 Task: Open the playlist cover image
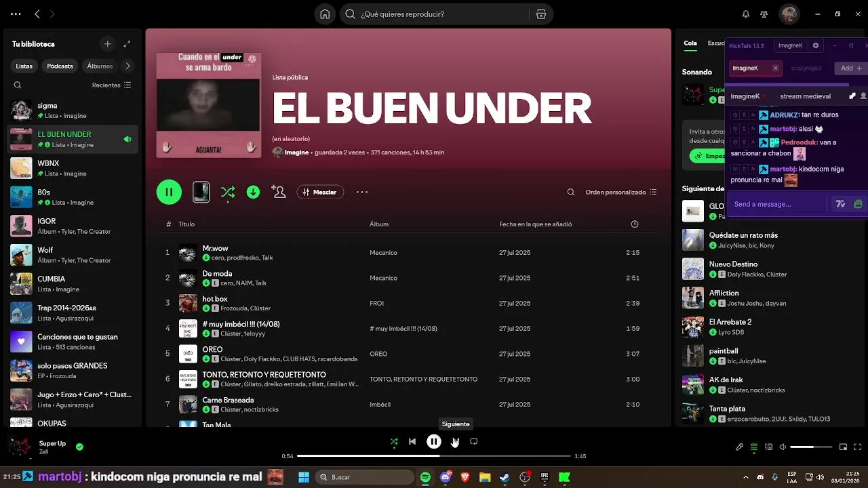pyautogui.click(x=209, y=105)
